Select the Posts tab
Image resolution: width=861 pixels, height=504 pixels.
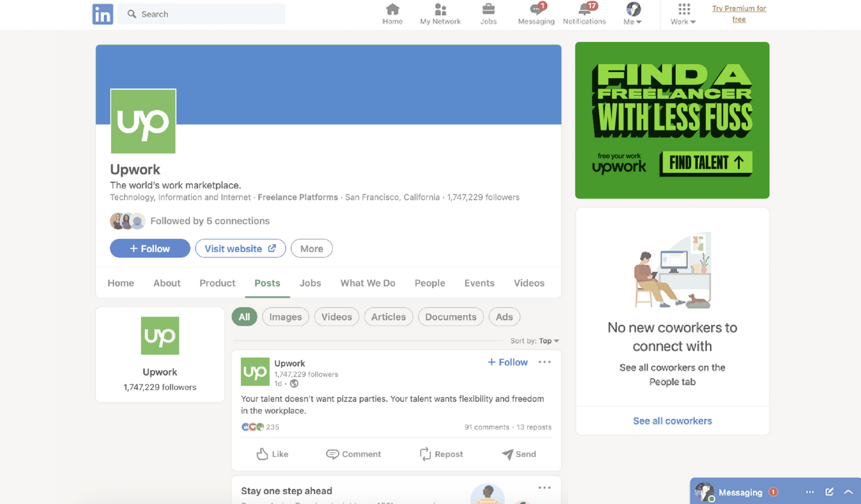[x=267, y=283]
